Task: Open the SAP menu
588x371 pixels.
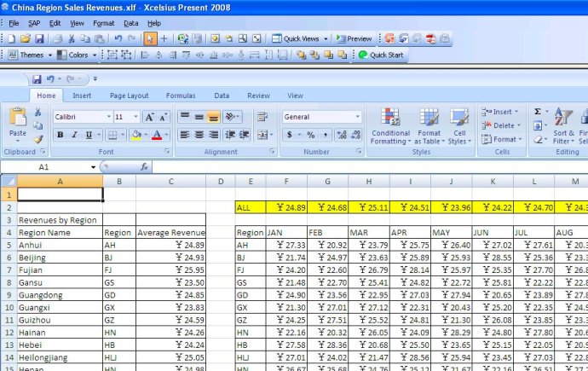Action: click(34, 23)
